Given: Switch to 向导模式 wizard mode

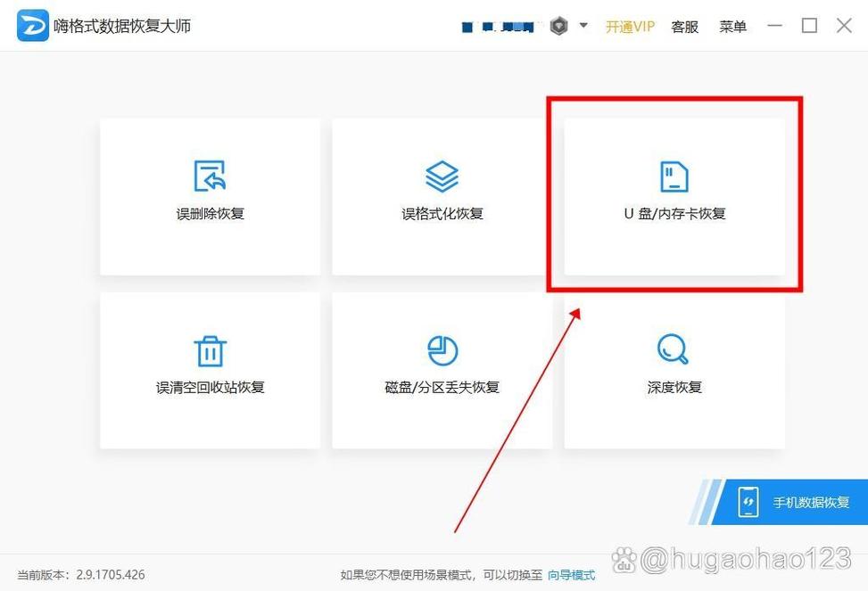Looking at the screenshot, I should coord(571,574).
